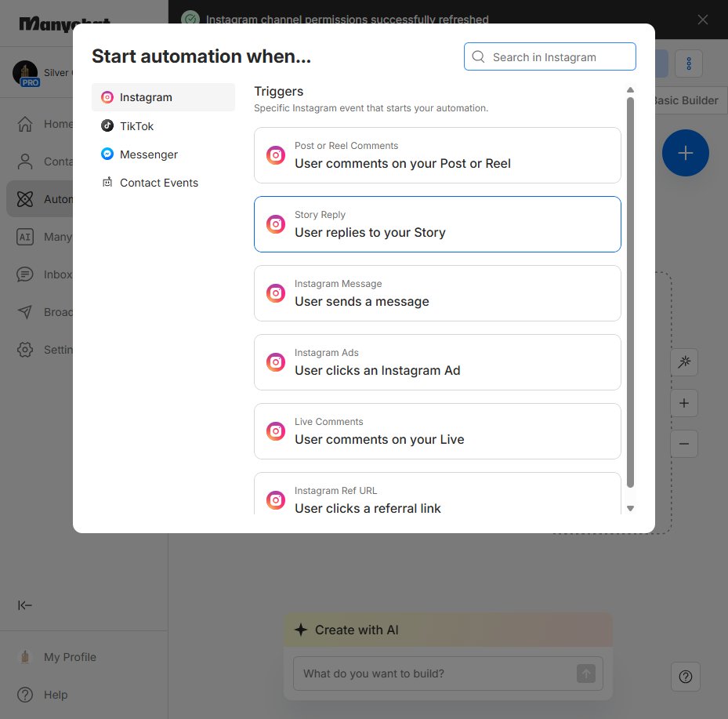Open Broadcasting paper plane icon

pos(25,312)
